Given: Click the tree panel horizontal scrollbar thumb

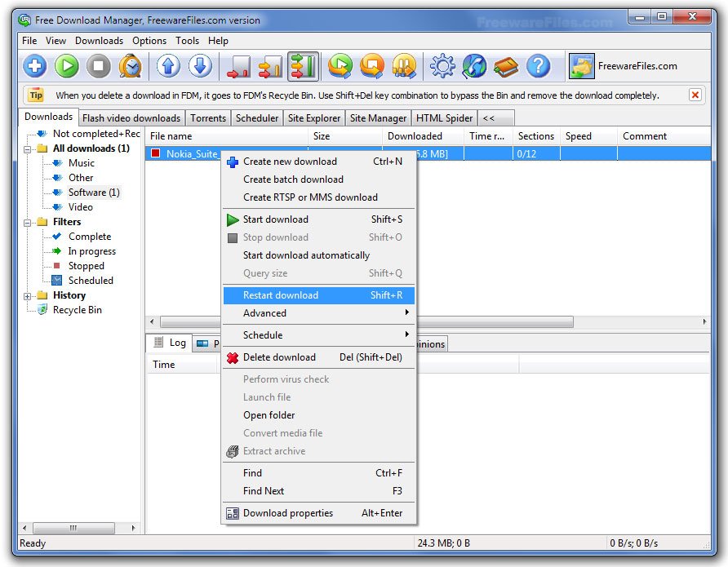Looking at the screenshot, I should [73, 528].
